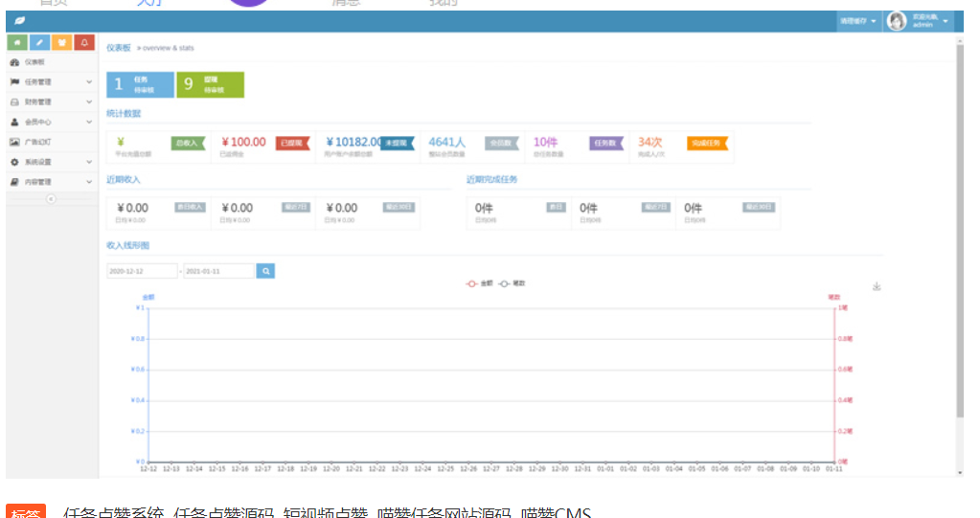Open the 清理缓存 dropdown in header
The height and width of the screenshot is (518, 980).
click(857, 21)
